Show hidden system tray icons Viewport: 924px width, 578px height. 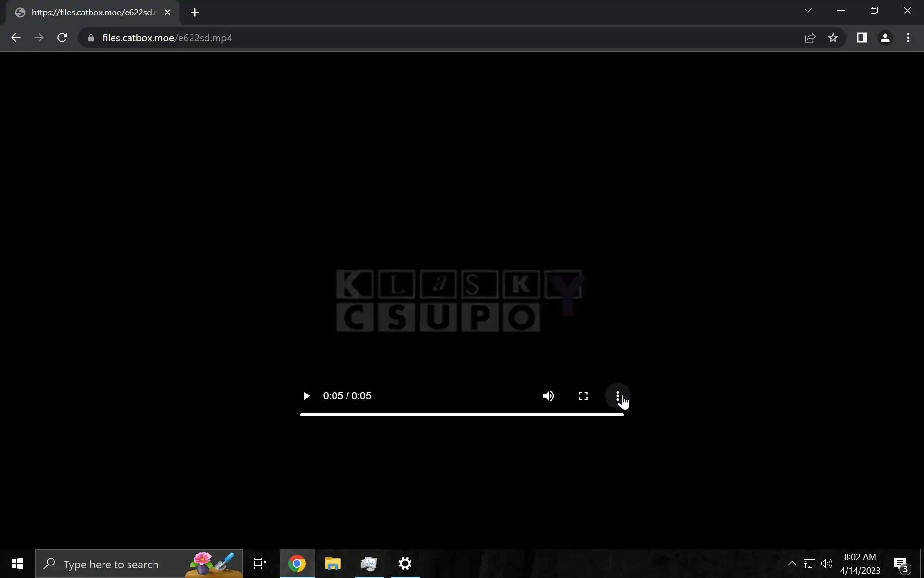(792, 564)
